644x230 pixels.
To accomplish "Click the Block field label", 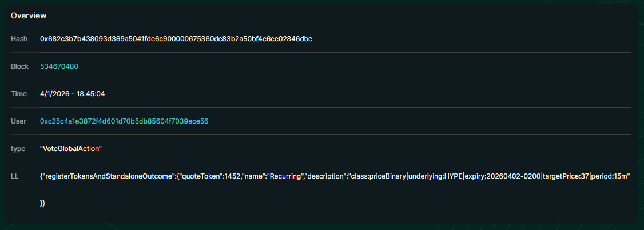I will [19, 66].
